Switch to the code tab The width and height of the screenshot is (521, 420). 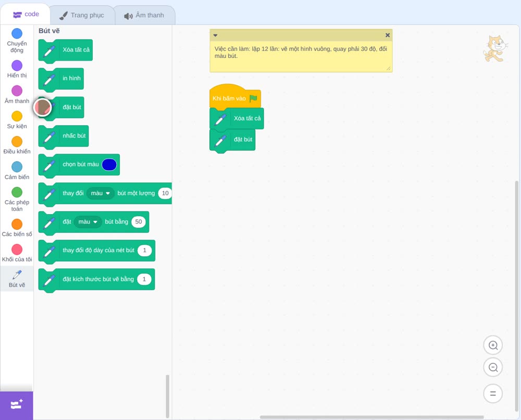(x=26, y=14)
